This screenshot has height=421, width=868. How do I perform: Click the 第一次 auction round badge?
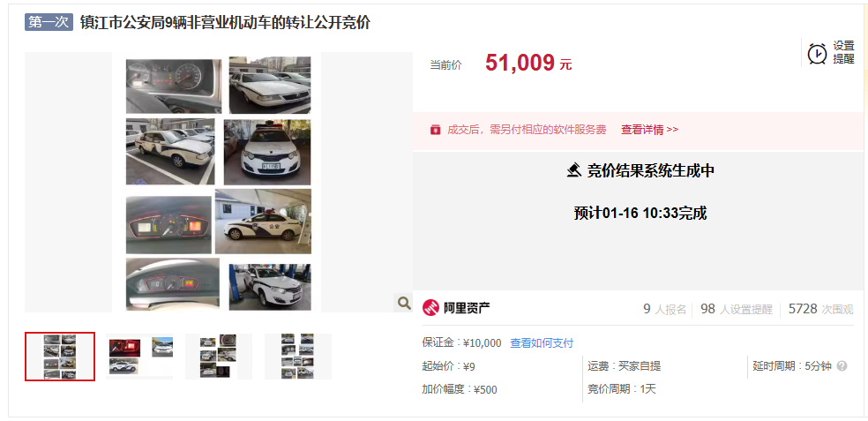pos(49,22)
